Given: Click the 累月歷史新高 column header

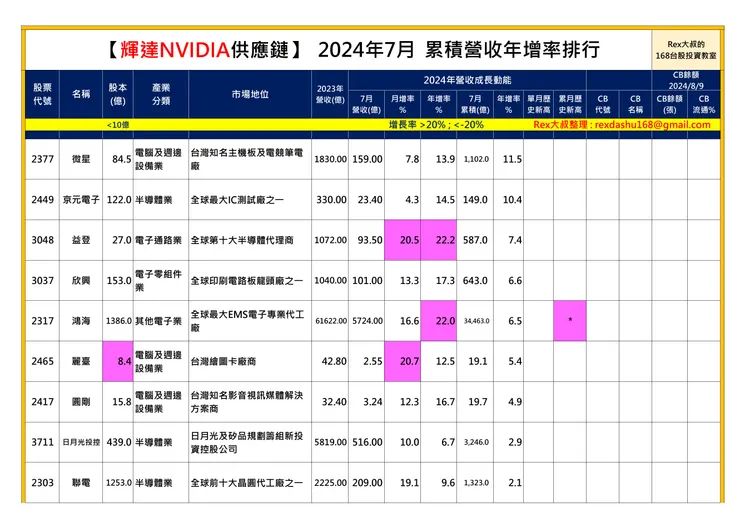Looking at the screenshot, I should click(570, 104).
